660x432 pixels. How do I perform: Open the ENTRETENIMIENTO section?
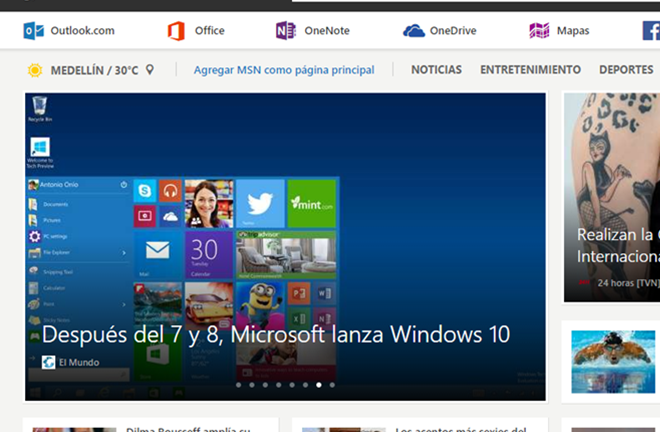530,69
